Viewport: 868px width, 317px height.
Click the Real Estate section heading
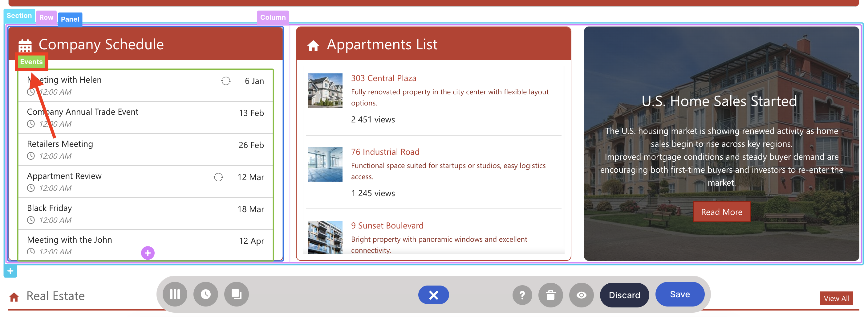[x=56, y=296]
